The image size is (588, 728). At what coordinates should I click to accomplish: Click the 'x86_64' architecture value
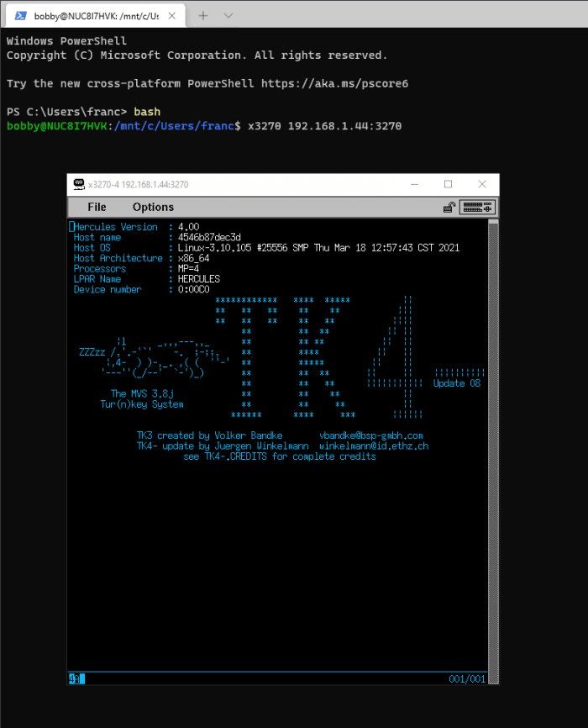[x=193, y=258]
